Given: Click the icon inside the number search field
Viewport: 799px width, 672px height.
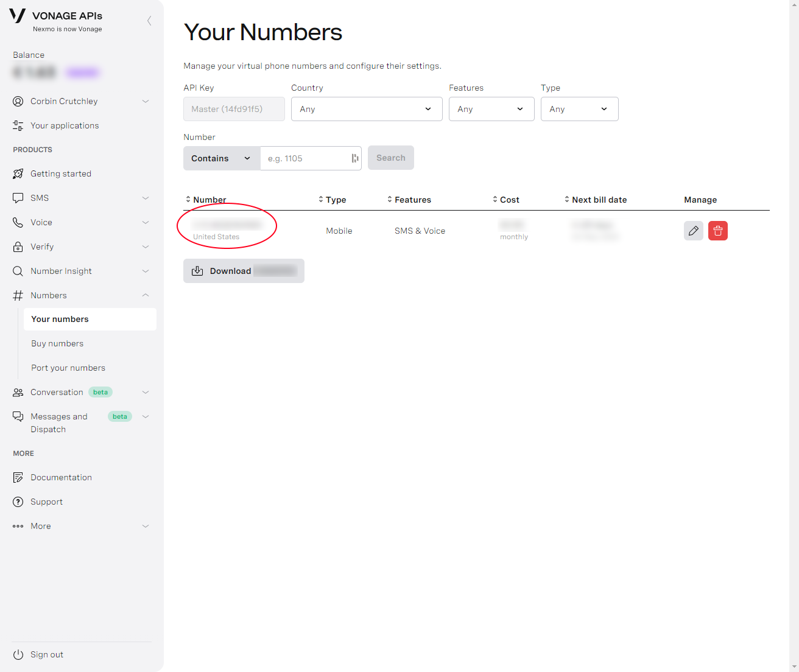Looking at the screenshot, I should click(355, 158).
